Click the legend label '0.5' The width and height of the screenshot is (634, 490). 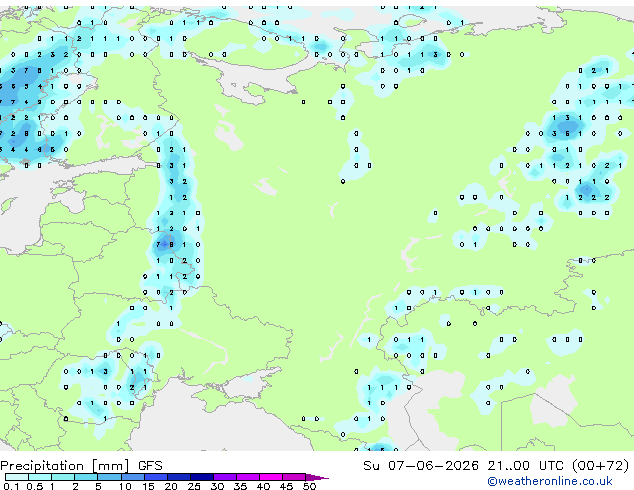tap(34, 486)
